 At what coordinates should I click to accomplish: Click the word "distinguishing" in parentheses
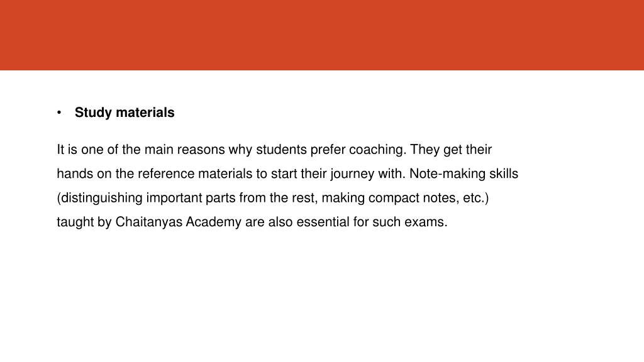[x=101, y=198]
